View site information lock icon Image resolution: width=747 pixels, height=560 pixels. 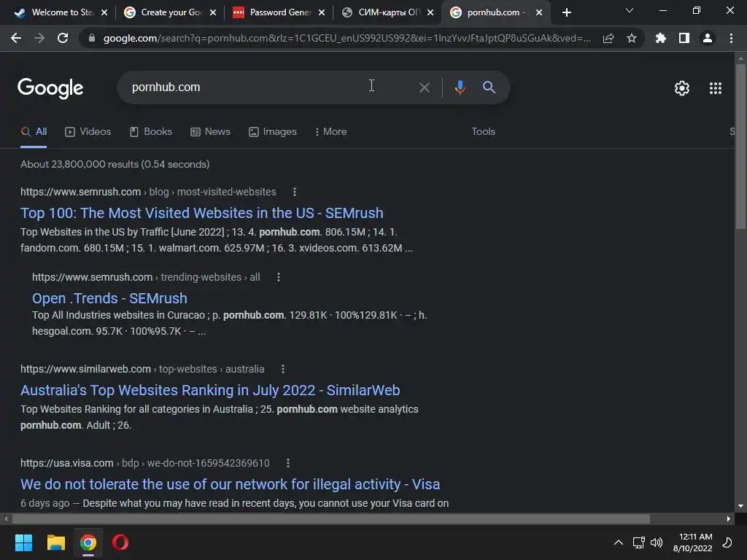click(x=92, y=38)
